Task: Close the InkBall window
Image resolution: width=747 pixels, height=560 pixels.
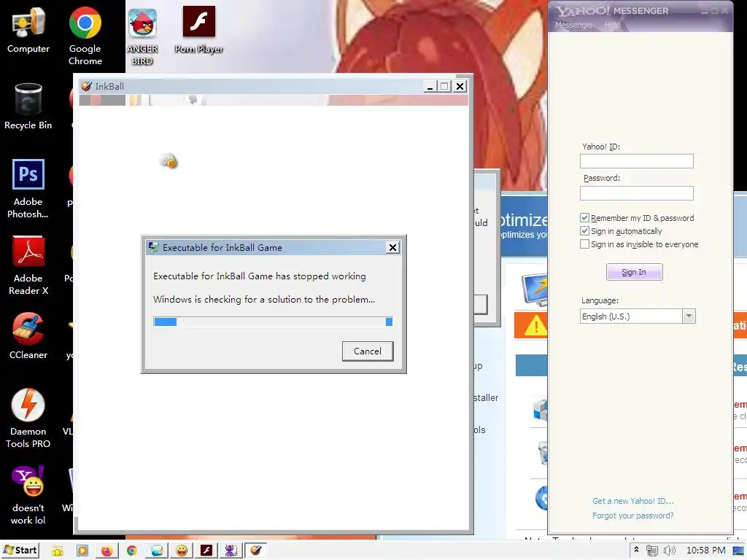Action: click(460, 86)
